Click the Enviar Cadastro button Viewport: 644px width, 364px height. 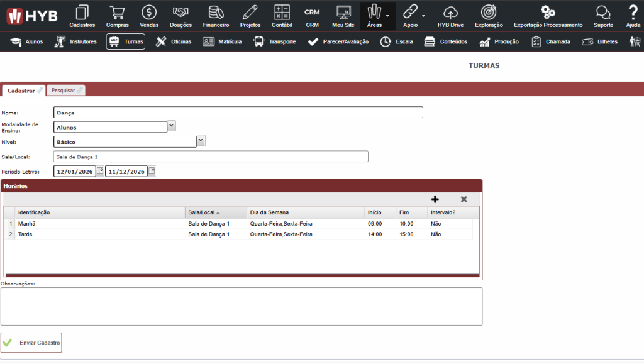(x=31, y=343)
